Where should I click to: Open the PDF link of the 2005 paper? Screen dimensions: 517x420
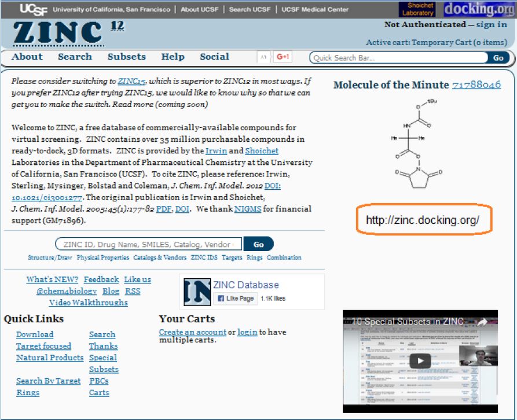click(163, 209)
